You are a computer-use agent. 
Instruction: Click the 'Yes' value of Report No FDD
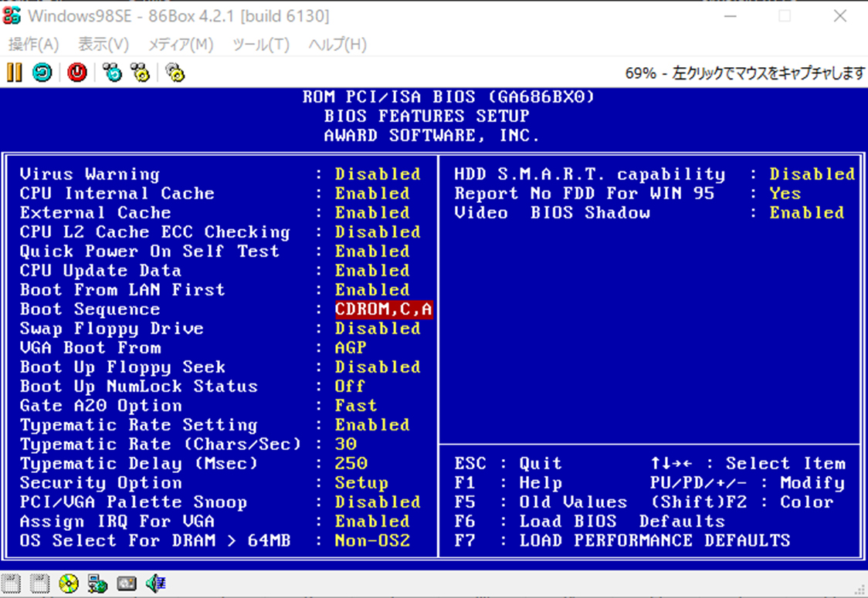[x=785, y=194]
